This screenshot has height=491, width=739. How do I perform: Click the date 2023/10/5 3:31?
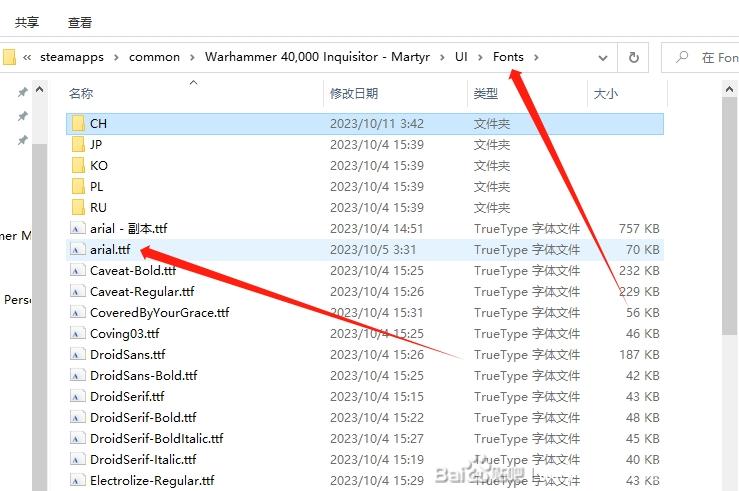coord(373,249)
